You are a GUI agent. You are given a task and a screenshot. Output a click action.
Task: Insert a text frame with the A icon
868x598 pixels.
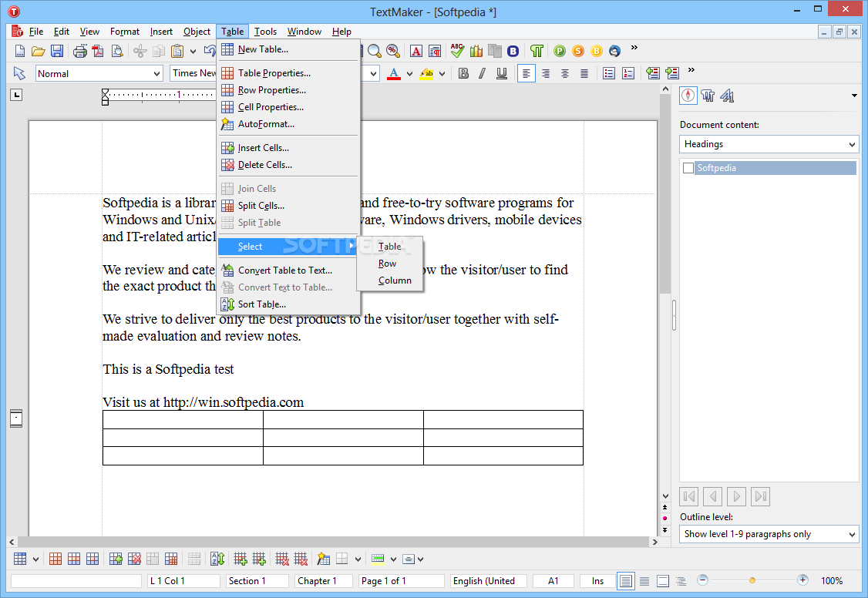[x=416, y=52]
